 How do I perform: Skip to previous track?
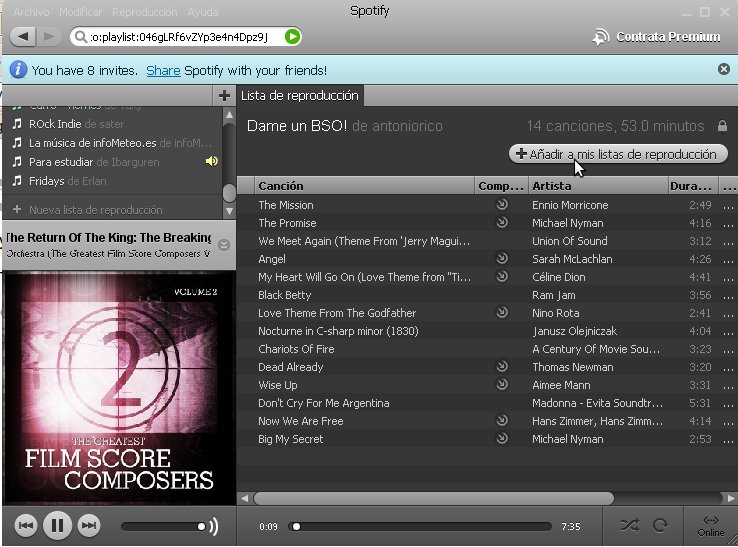coord(25,525)
